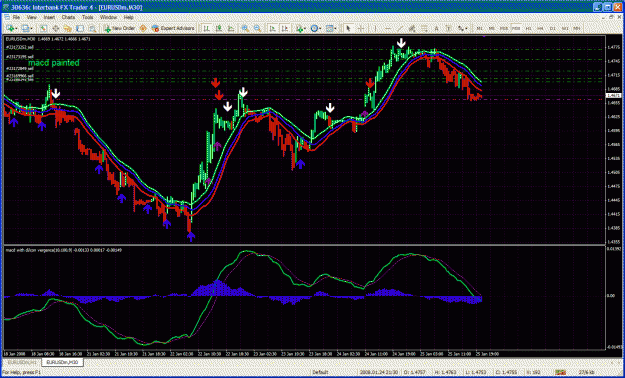Open the Profiles toolbar icon
Image resolution: width=625 pixels, height=378 pixels.
point(26,28)
